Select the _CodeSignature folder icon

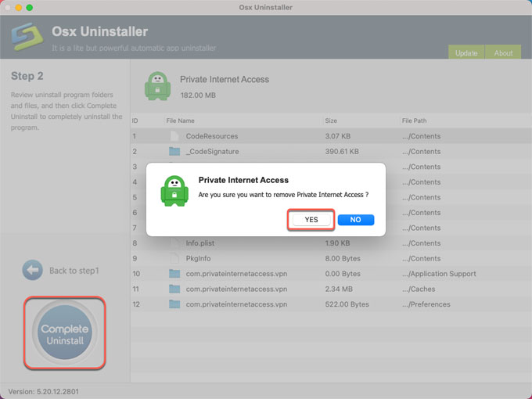pyautogui.click(x=174, y=151)
